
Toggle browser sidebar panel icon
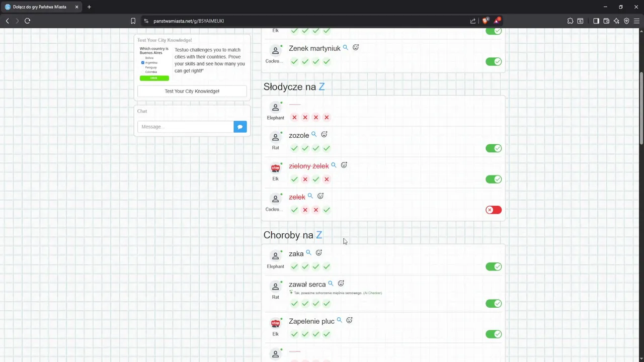596,21
